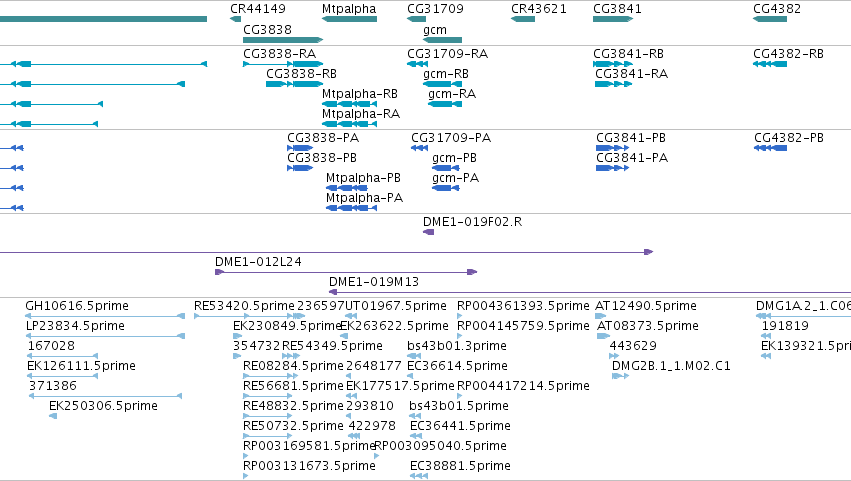The image size is (851, 481).
Task: Select the Mtpalpha gene bar in the top track
Action: pos(349,19)
